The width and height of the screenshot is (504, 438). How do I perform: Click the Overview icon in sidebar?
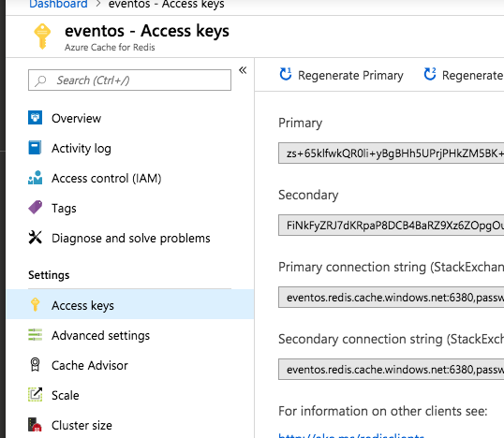click(x=35, y=118)
